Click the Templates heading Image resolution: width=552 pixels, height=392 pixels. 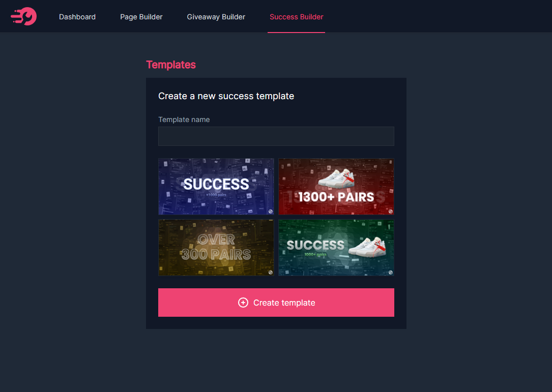coord(171,65)
